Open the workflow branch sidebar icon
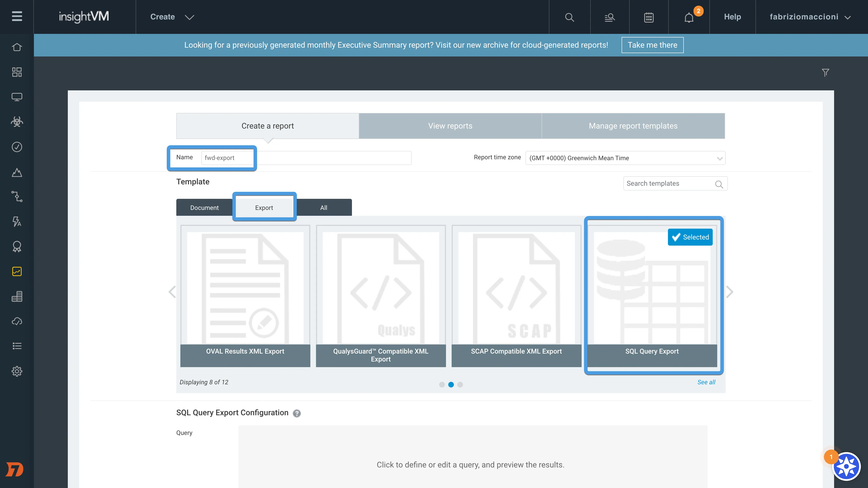The height and width of the screenshot is (488, 868). pos(17,197)
